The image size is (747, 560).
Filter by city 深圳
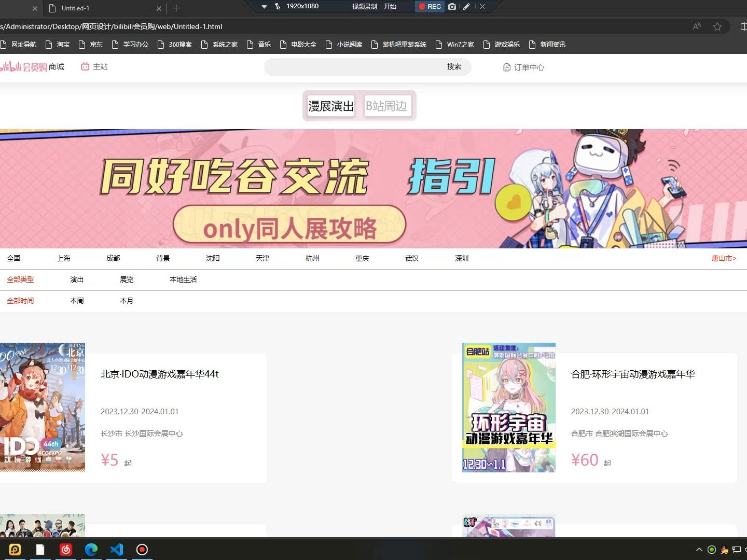462,258
